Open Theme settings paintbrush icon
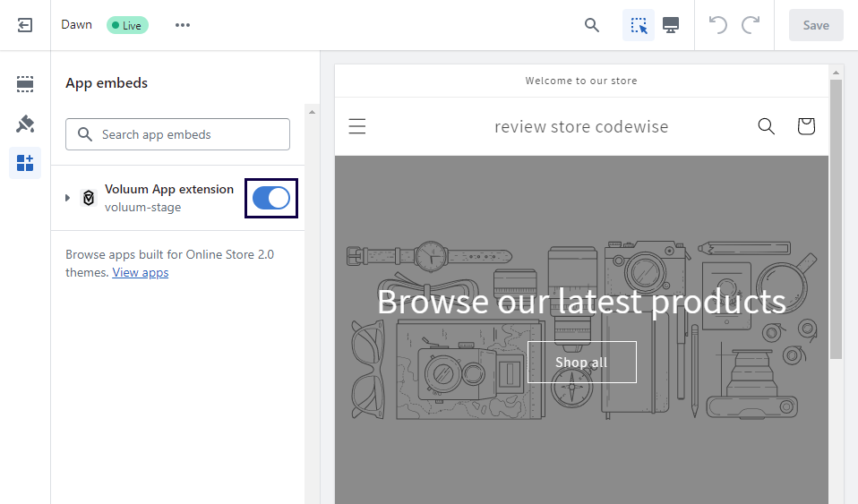This screenshot has width=858, height=504. coord(25,124)
